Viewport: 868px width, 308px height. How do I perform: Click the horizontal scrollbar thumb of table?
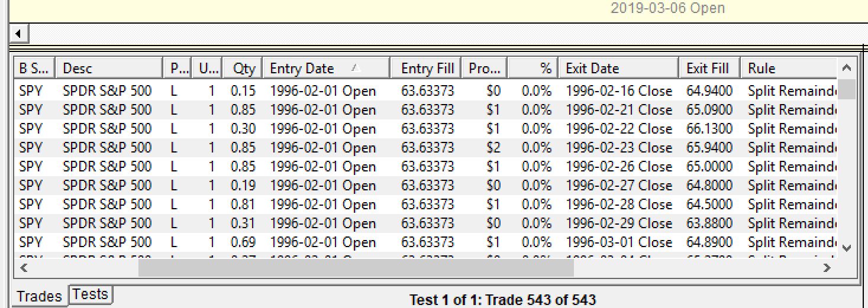pyautogui.click(x=355, y=268)
